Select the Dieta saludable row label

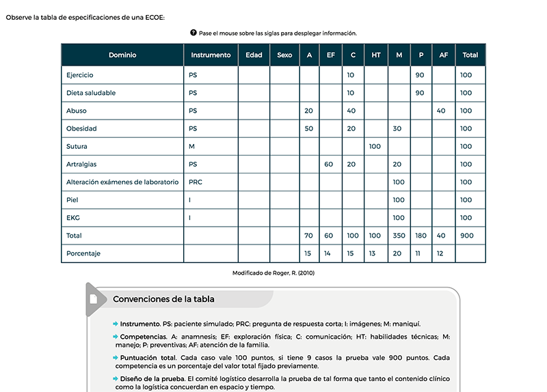point(91,93)
